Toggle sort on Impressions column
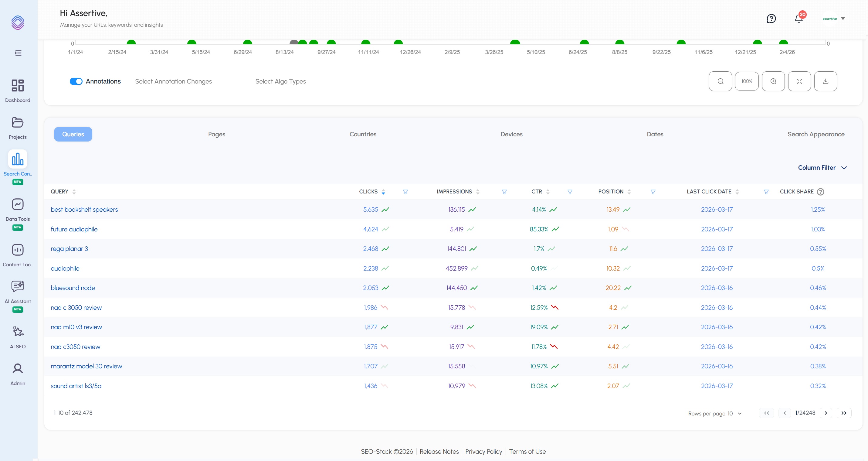Image resolution: width=868 pixels, height=461 pixels. [477, 192]
